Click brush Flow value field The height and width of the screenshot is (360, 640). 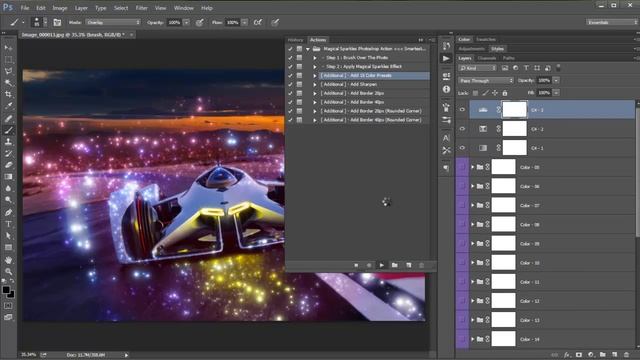233,22
